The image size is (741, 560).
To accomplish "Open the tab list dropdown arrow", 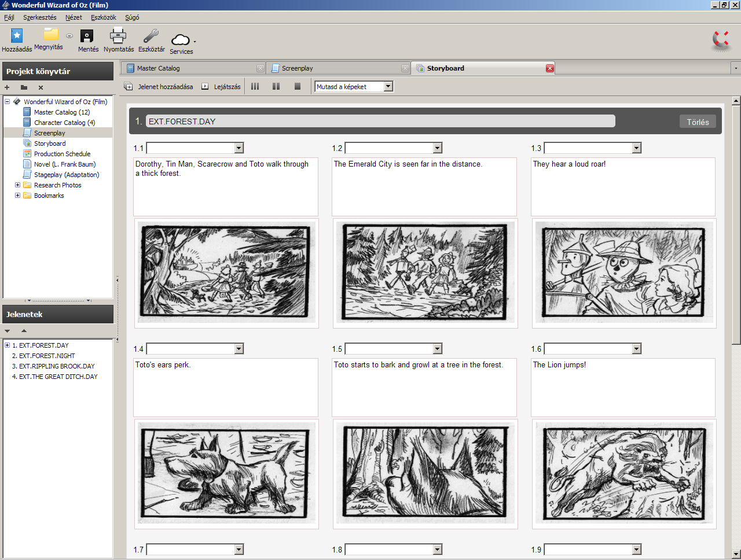I will tap(736, 68).
